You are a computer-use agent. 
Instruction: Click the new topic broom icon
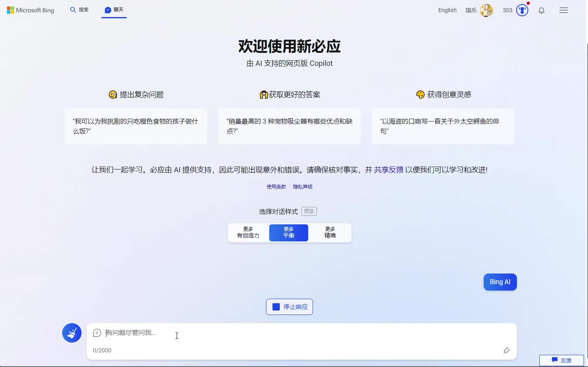point(72,333)
